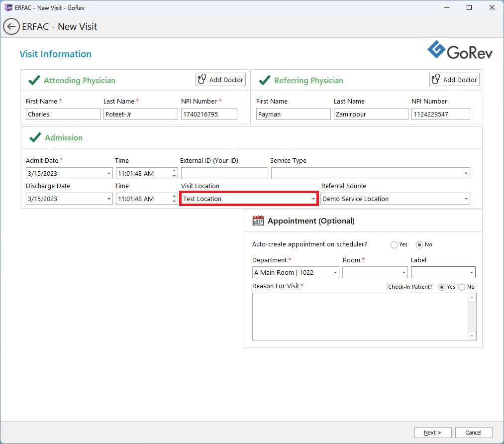Go back using the circled arrow icon

coord(11,27)
